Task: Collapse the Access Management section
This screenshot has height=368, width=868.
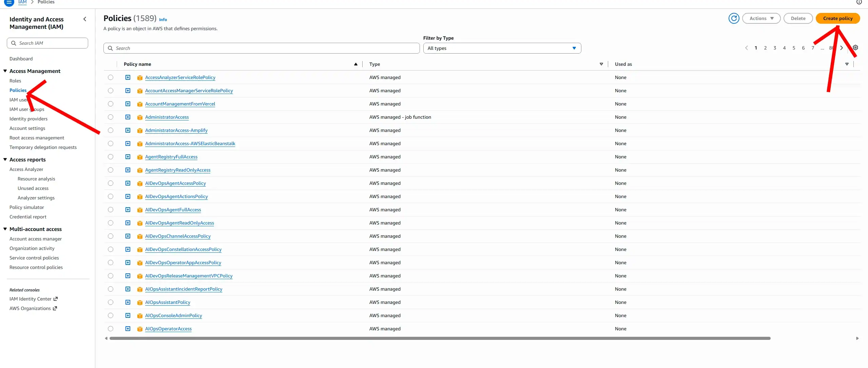Action: pos(5,71)
